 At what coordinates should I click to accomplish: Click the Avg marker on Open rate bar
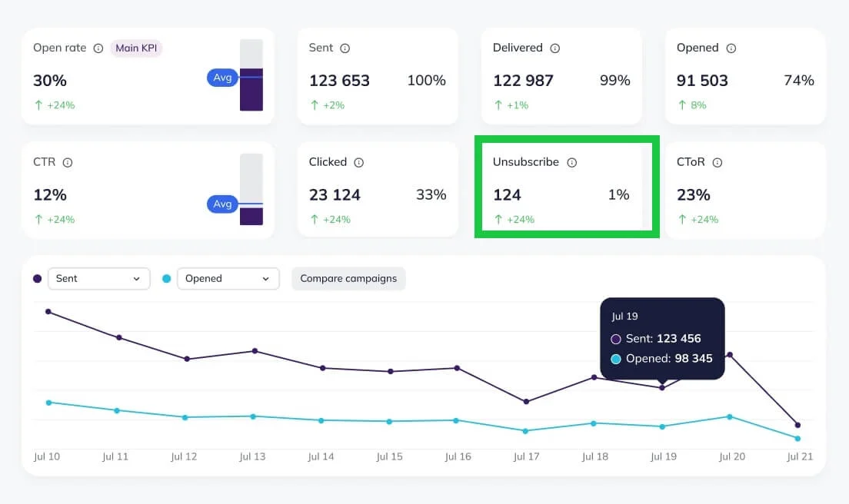pyautogui.click(x=222, y=78)
